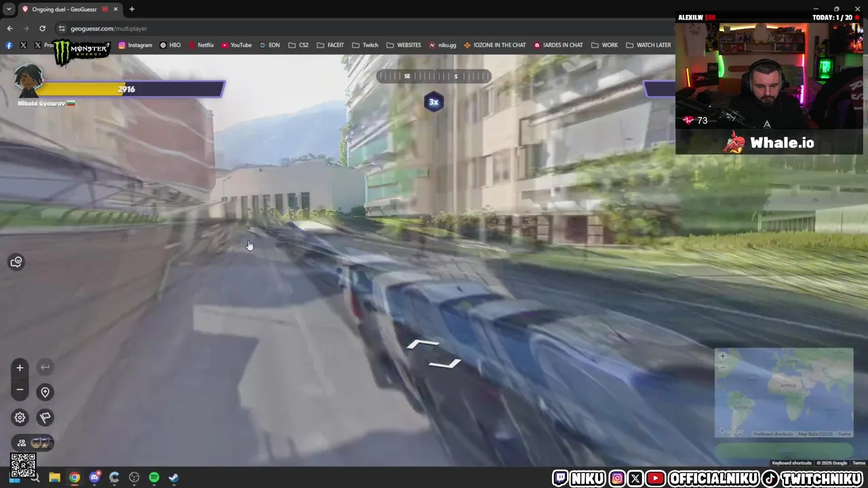This screenshot has width=868, height=488.
Task: Open Discord from taskbar
Action: pyautogui.click(x=94, y=478)
